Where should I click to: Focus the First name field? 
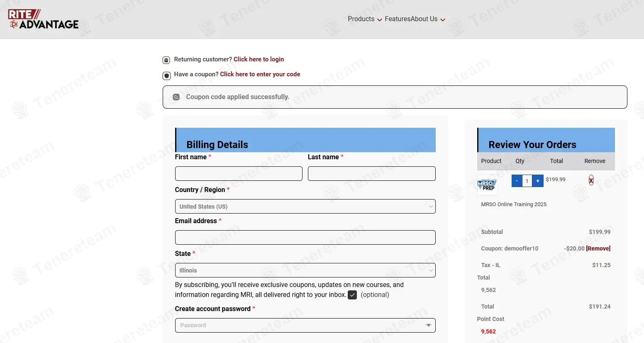tap(239, 173)
